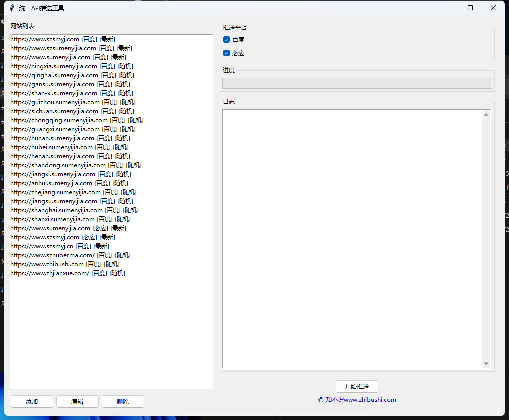Click the progress bar
The width and height of the screenshot is (509, 420).
click(x=357, y=83)
